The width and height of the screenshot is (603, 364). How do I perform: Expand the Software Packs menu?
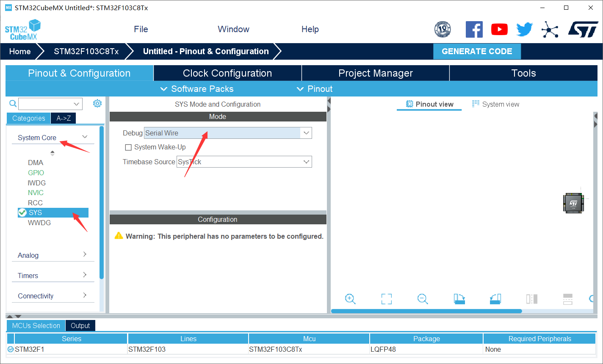pos(197,89)
